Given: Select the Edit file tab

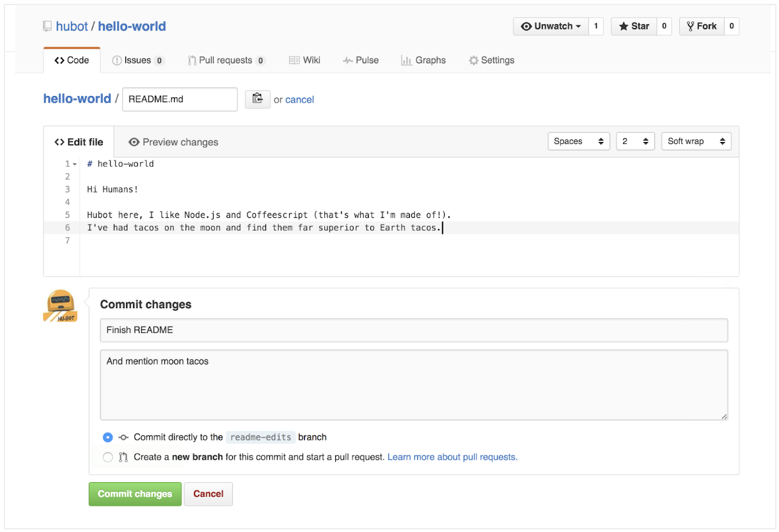Looking at the screenshot, I should click(x=79, y=142).
